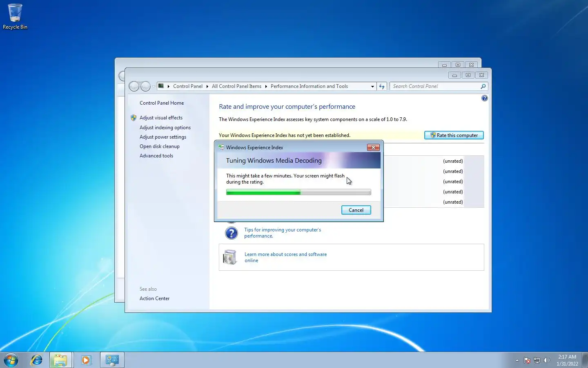Screen dimensions: 588x368
Task: Expand the arrow before Control Panel breadcrumb
Action: pyautogui.click(x=169, y=86)
